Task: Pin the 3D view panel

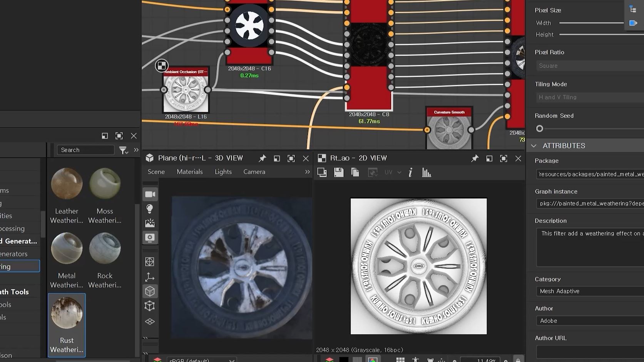Action: [262, 158]
